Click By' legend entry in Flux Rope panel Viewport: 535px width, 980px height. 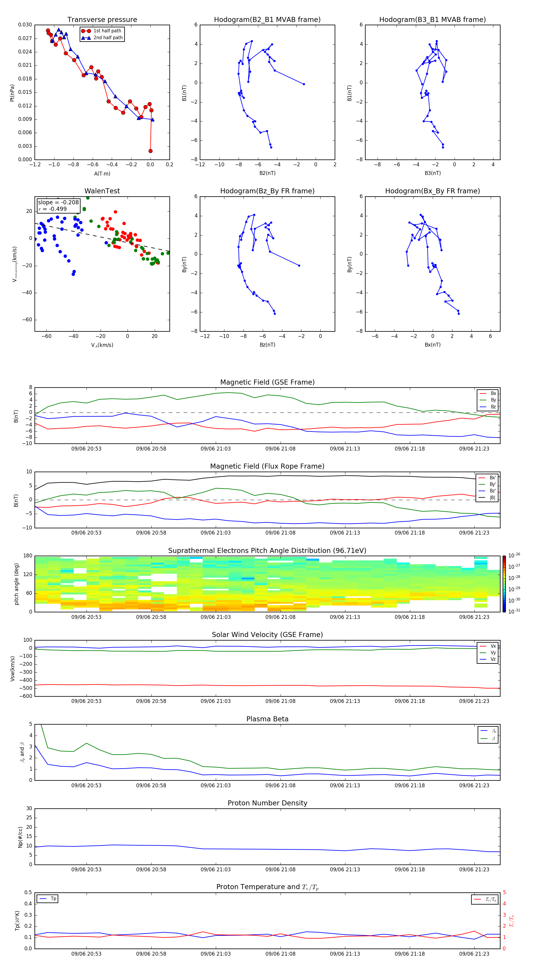click(487, 484)
